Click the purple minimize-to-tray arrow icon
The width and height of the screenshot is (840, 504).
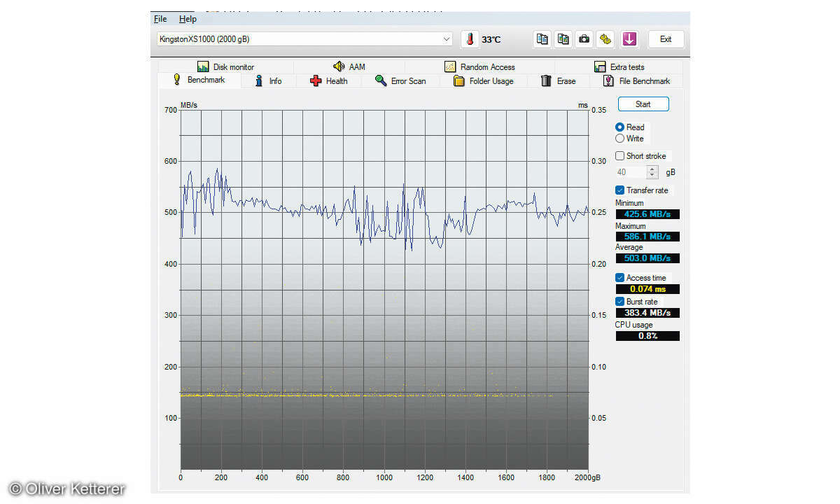(x=629, y=39)
